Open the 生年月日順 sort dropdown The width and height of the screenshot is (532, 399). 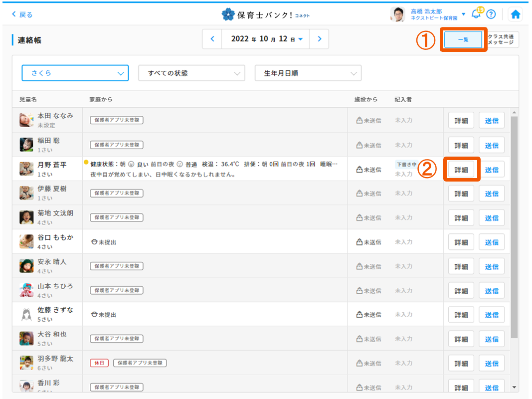click(308, 73)
